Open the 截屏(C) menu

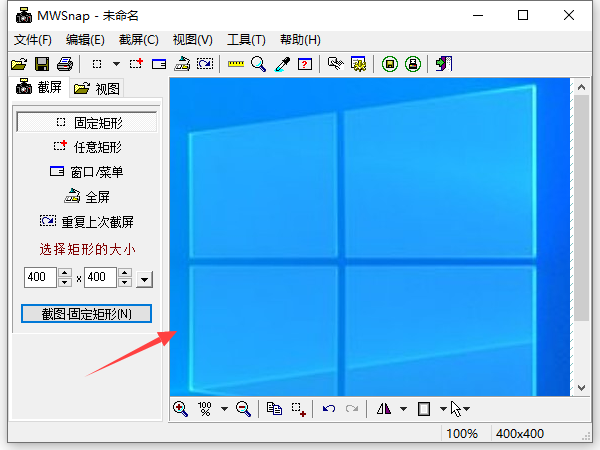(139, 40)
